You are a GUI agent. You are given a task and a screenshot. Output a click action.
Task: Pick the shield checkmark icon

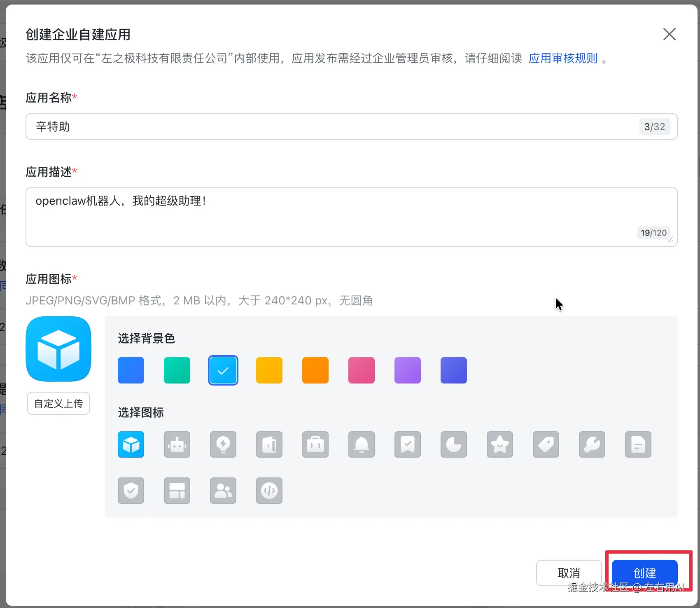click(131, 491)
